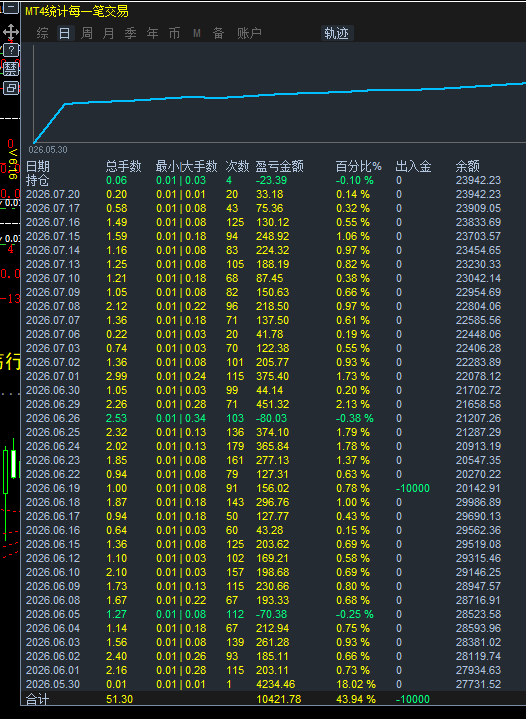Select the 2026.06.26 loss row date

point(53,418)
